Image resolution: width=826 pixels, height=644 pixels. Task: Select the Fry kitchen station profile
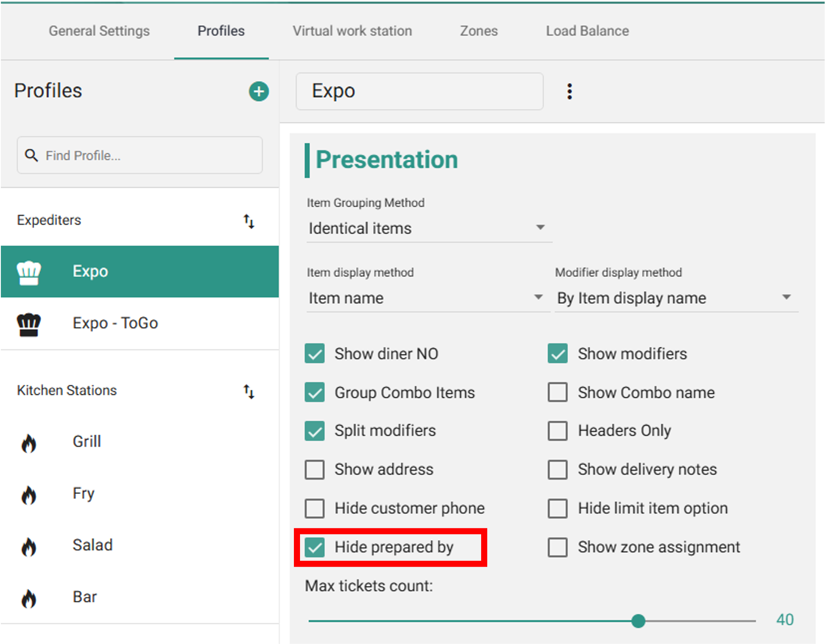(84, 493)
